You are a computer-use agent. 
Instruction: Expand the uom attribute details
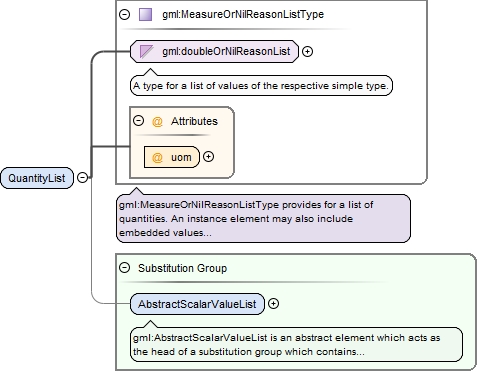coord(209,157)
